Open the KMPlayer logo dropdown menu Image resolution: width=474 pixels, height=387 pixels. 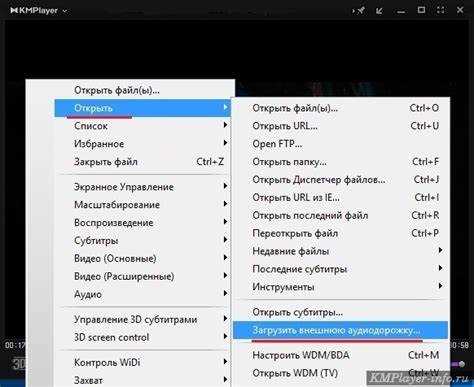click(39, 10)
